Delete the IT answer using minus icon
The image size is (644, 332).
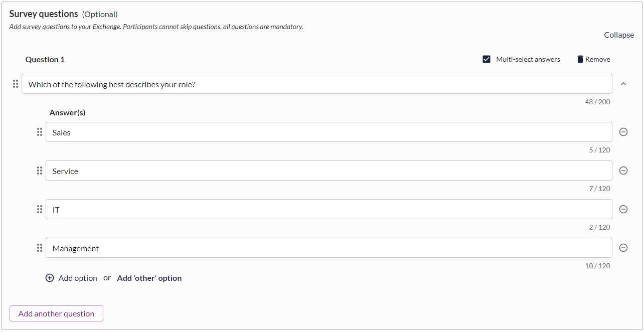pos(623,209)
